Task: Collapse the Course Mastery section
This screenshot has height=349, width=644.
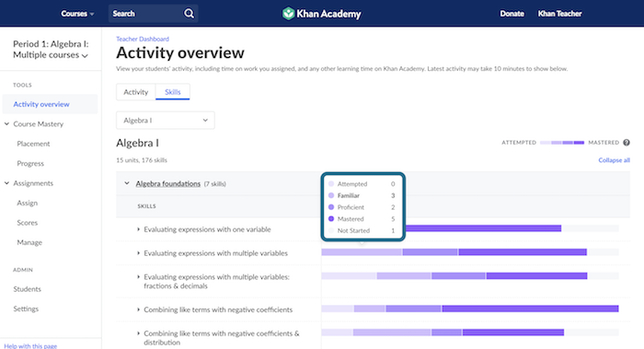Action: 6,123
